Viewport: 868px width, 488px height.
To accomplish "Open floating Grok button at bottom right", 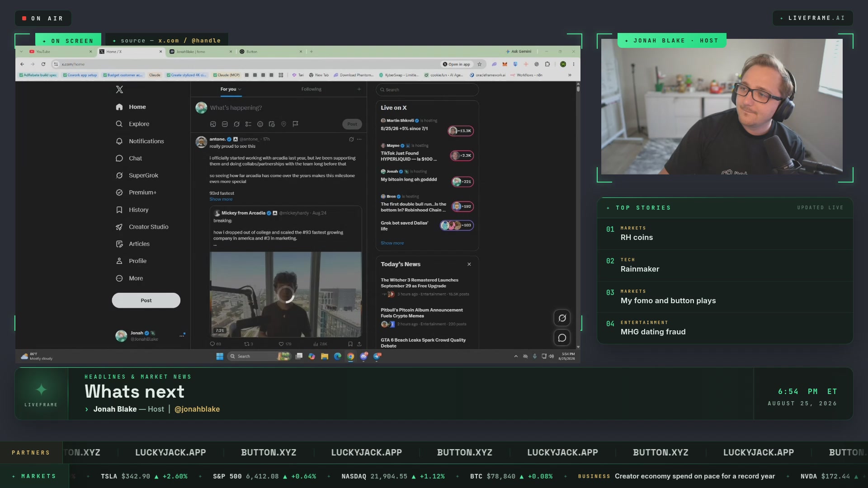I will click(x=562, y=318).
